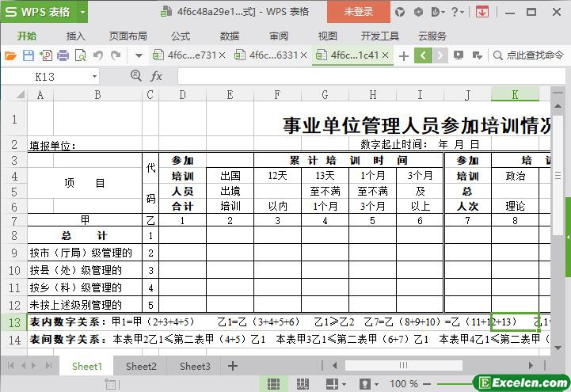Screen dimensions: 571x392
Task: Click the fx insert function icon
Action: (157, 76)
